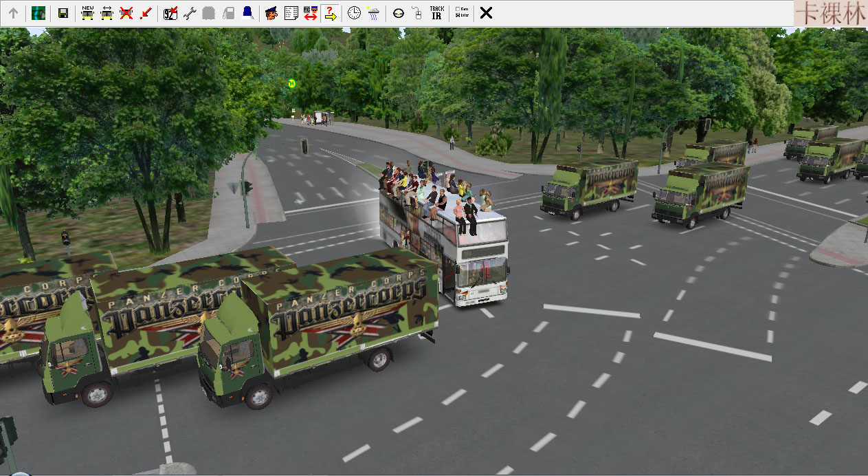868x476 pixels.
Task: Place a new bus using NEW icon
Action: click(x=87, y=13)
